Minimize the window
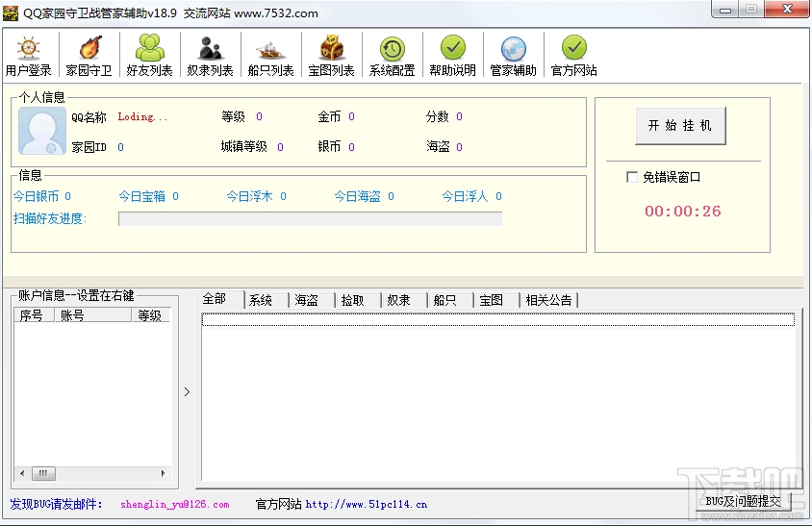This screenshot has height=526, width=812. coord(725,10)
